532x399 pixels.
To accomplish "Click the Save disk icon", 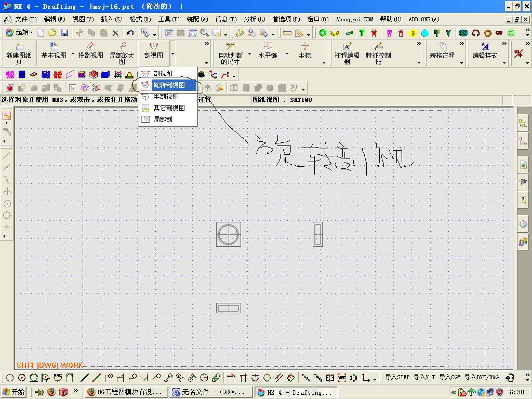I will [x=64, y=33].
